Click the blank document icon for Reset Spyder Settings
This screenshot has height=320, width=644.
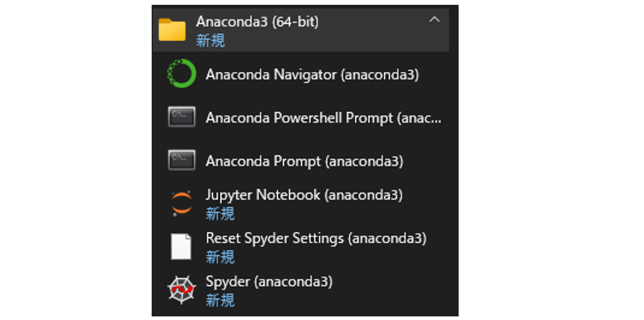pos(181,246)
